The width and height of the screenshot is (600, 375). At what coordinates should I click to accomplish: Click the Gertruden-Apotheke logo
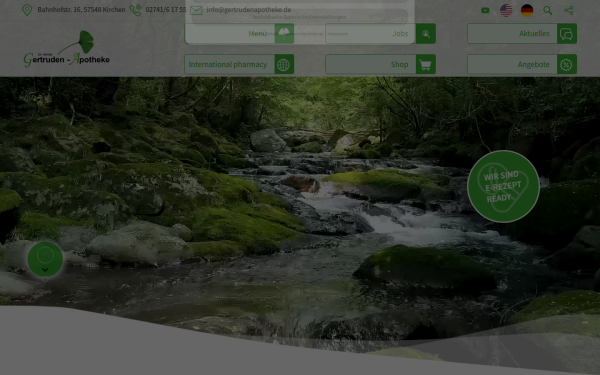tap(67, 49)
